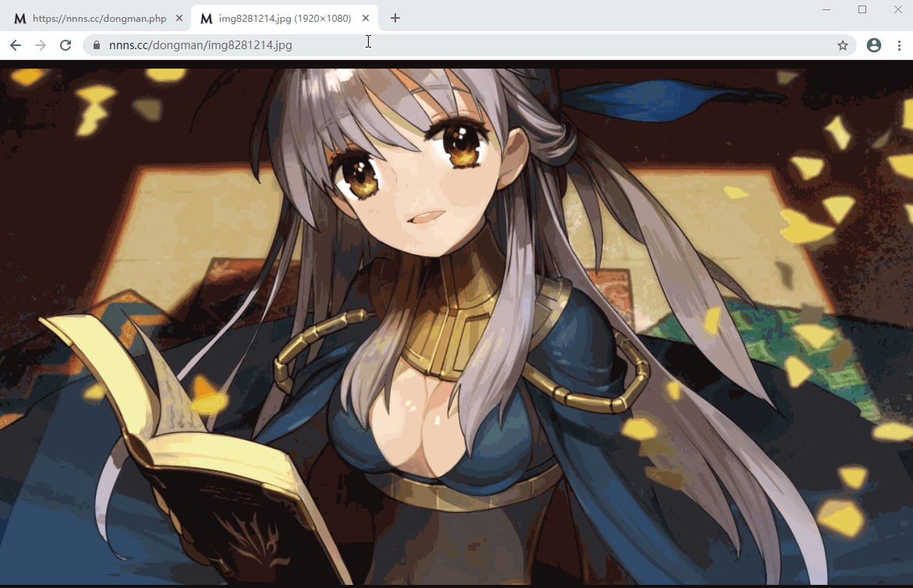This screenshot has height=588, width=913.
Task: Click the forward navigation arrow
Action: click(x=41, y=45)
